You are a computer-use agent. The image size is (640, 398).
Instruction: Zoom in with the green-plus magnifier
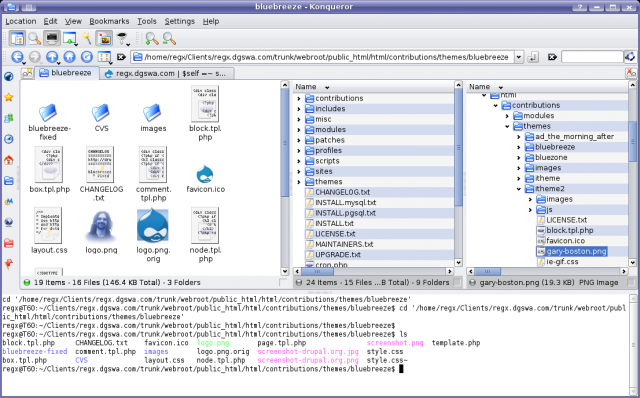click(152, 38)
